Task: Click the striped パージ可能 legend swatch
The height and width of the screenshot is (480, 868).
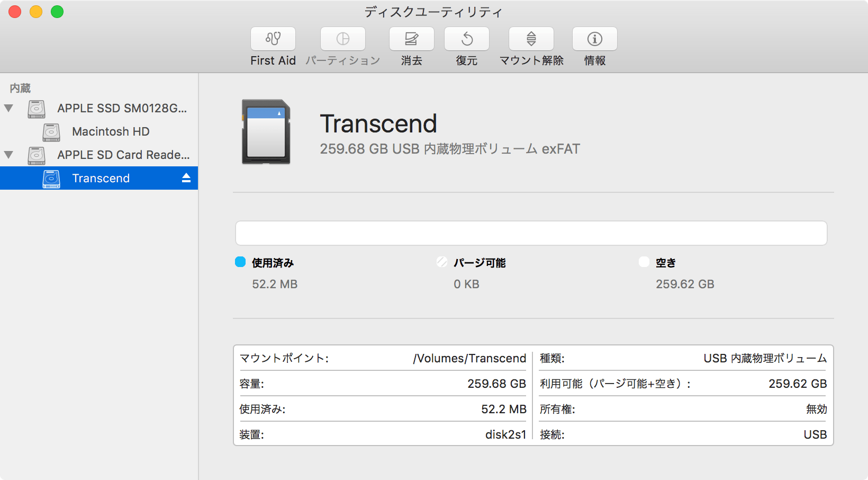Action: click(x=442, y=262)
